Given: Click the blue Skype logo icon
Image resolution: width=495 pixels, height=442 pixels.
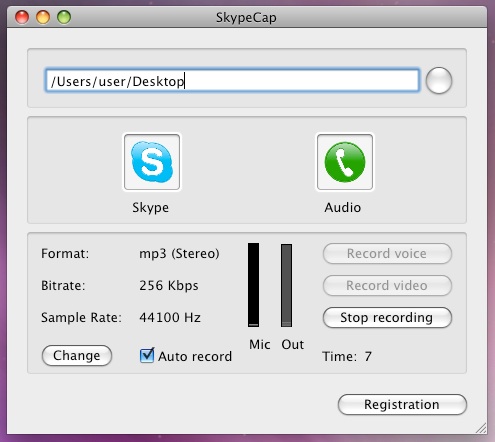Looking at the screenshot, I should [152, 162].
